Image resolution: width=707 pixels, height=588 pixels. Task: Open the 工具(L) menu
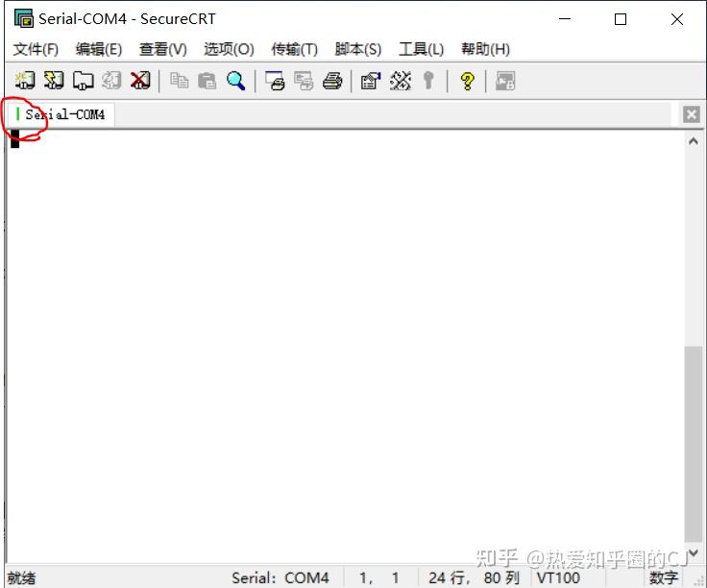click(421, 49)
